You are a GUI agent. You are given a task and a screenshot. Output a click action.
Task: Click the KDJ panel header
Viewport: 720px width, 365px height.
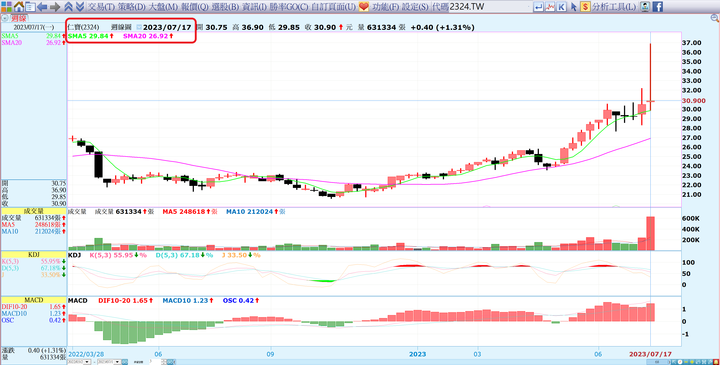[34, 254]
